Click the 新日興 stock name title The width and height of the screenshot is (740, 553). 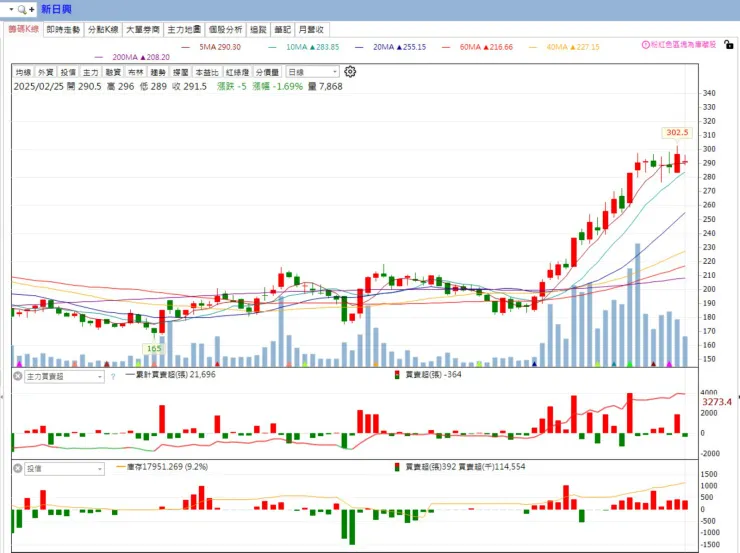pyautogui.click(x=56, y=9)
